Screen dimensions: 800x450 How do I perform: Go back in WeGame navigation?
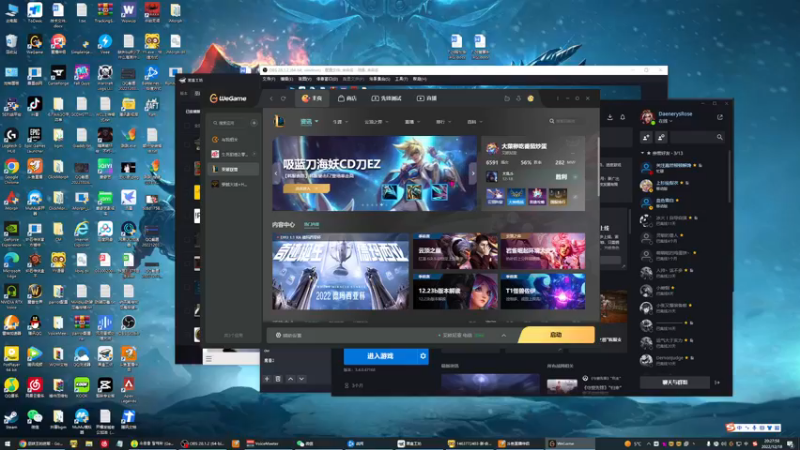[271, 98]
